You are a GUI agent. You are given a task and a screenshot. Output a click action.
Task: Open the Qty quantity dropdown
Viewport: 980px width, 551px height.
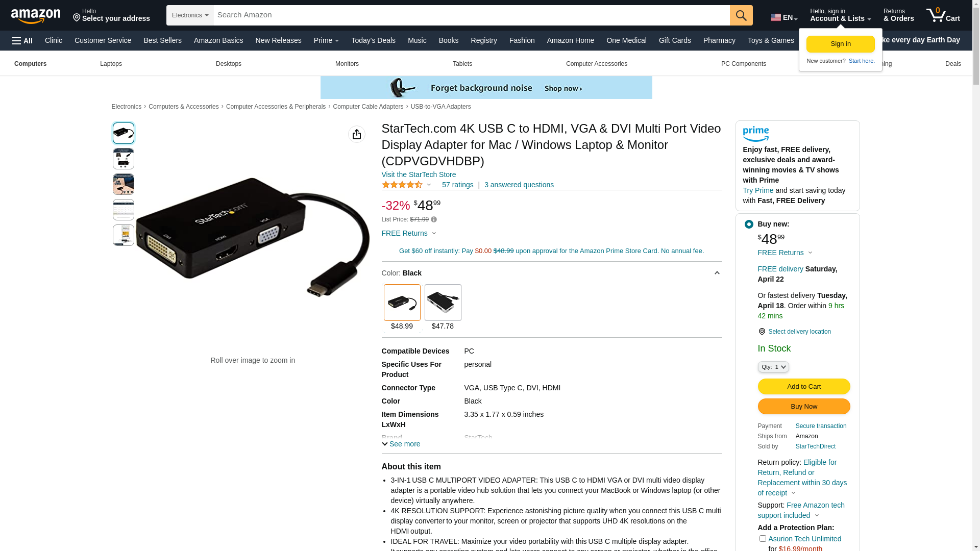click(773, 367)
